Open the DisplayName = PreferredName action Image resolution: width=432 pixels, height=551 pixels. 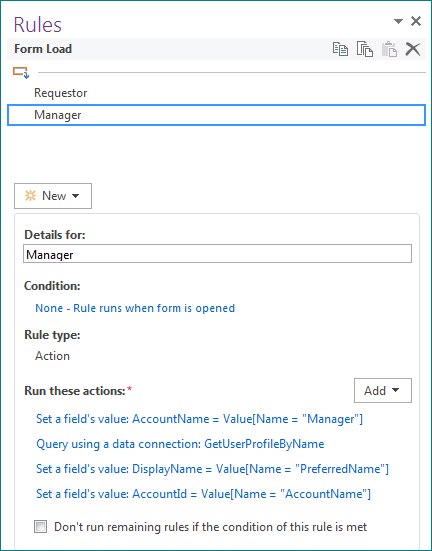(212, 469)
